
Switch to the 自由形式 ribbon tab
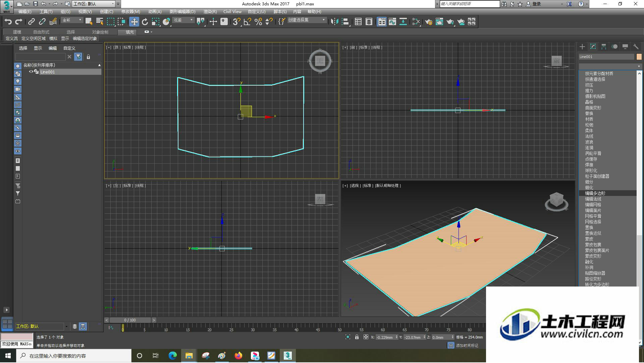[x=41, y=32]
